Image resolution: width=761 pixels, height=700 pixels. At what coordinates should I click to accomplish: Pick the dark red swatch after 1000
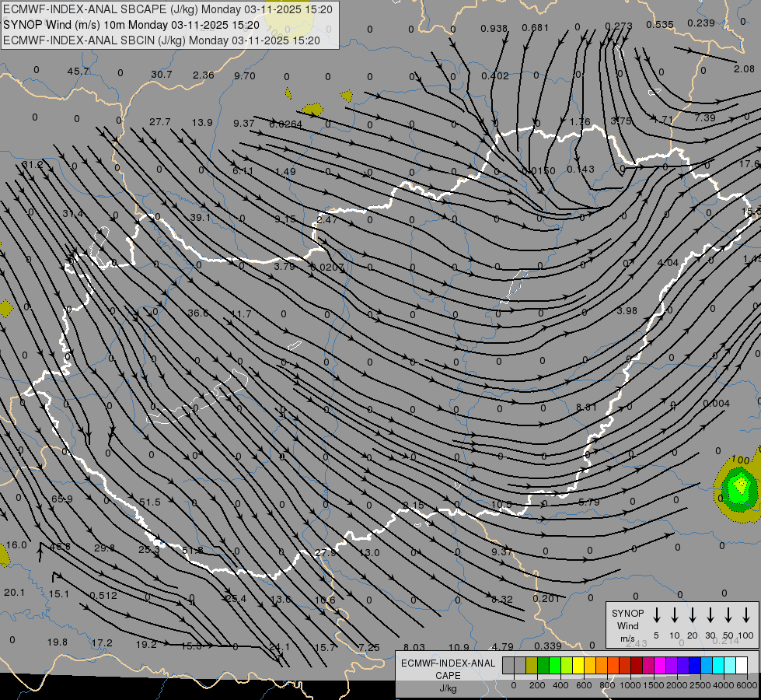637,666
